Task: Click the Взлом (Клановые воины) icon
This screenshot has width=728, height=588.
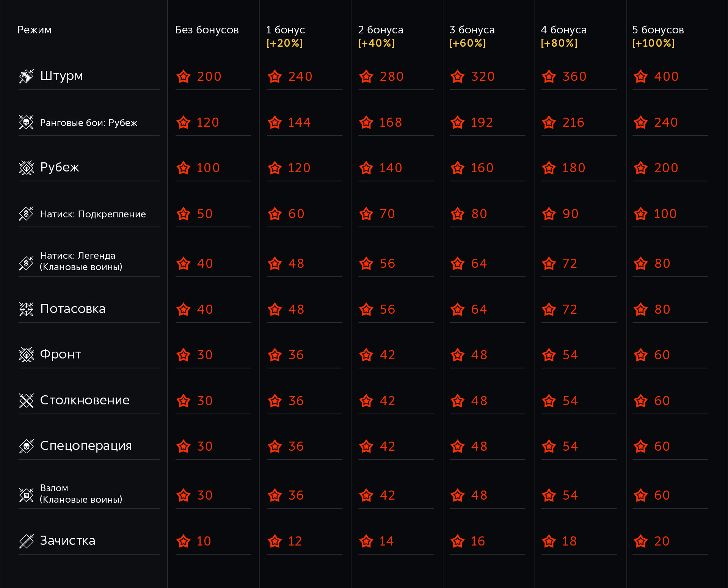Action: [x=26, y=495]
